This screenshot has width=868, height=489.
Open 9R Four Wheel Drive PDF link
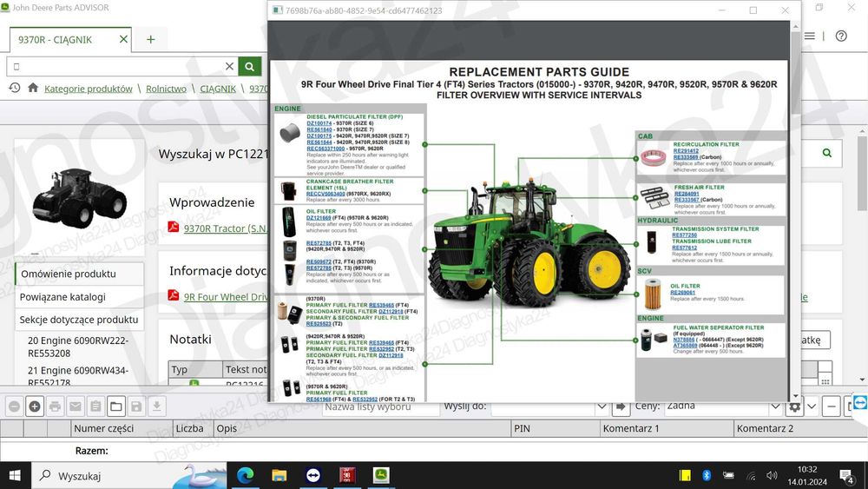click(x=226, y=297)
